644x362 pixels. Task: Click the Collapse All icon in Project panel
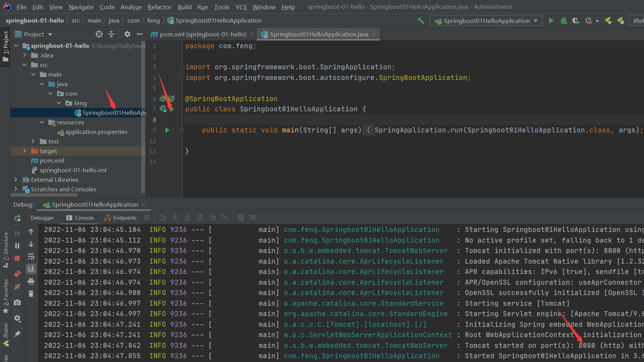(x=111, y=34)
